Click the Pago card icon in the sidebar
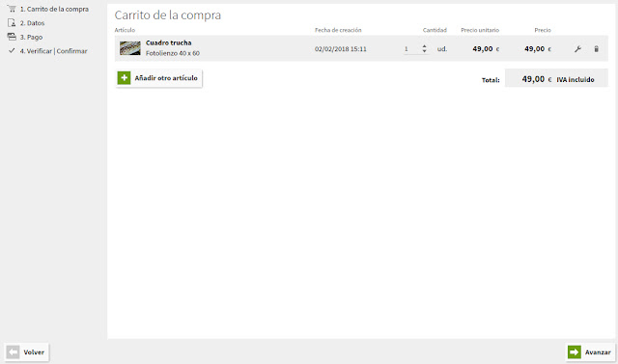 pos(12,37)
